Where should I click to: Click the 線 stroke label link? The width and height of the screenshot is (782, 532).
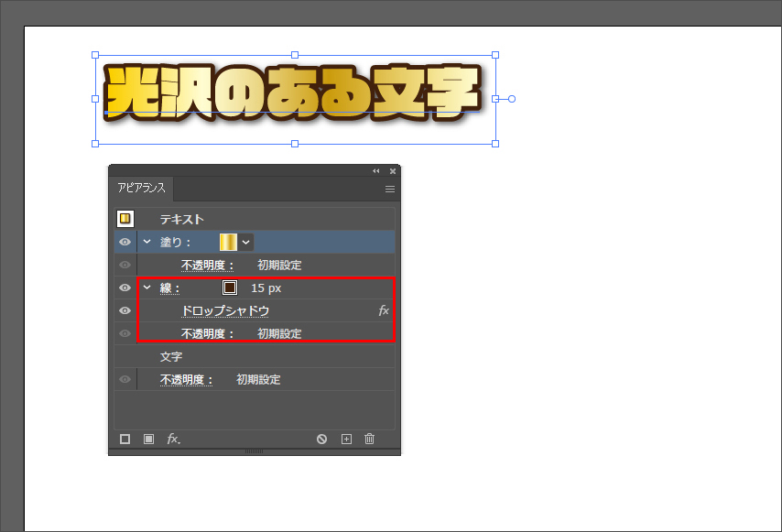[x=169, y=288]
